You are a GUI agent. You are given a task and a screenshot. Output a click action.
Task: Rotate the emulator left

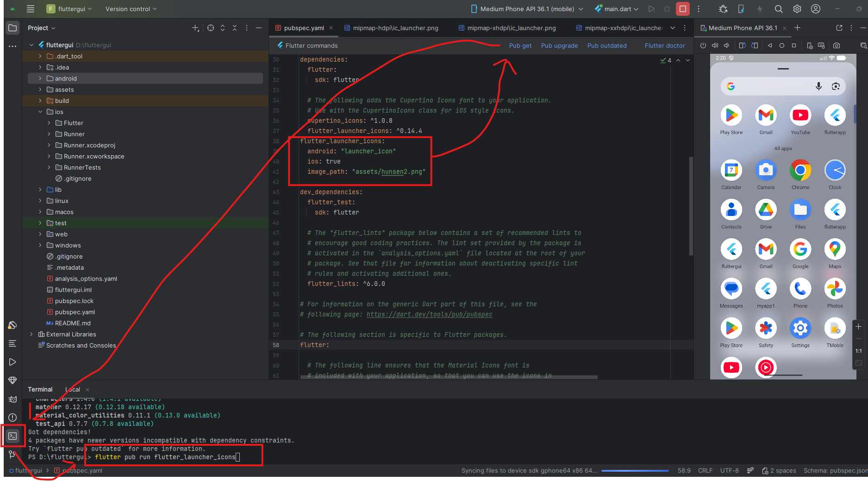[x=742, y=45]
